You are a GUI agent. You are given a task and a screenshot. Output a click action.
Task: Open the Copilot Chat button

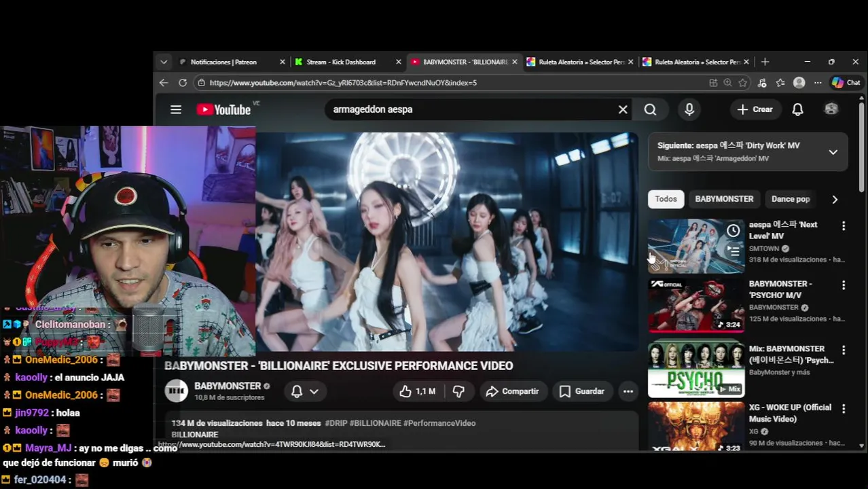(x=846, y=83)
